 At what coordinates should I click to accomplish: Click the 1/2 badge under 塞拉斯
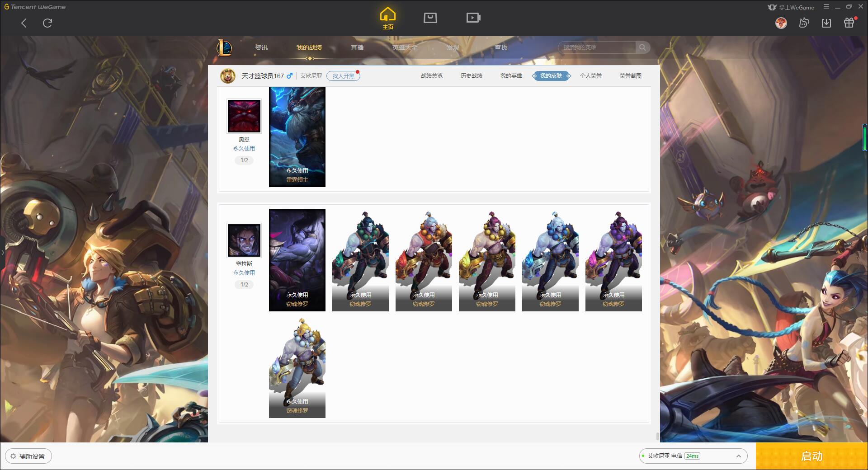click(x=244, y=285)
